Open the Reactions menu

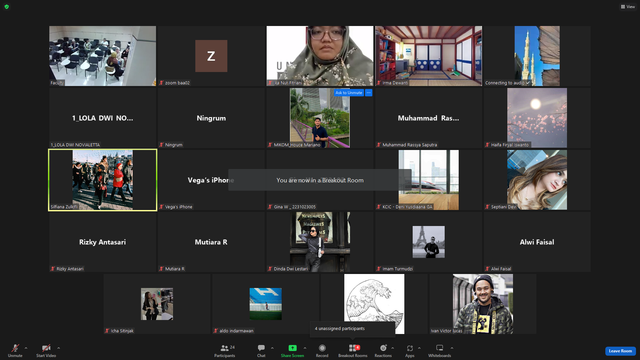click(x=383, y=350)
